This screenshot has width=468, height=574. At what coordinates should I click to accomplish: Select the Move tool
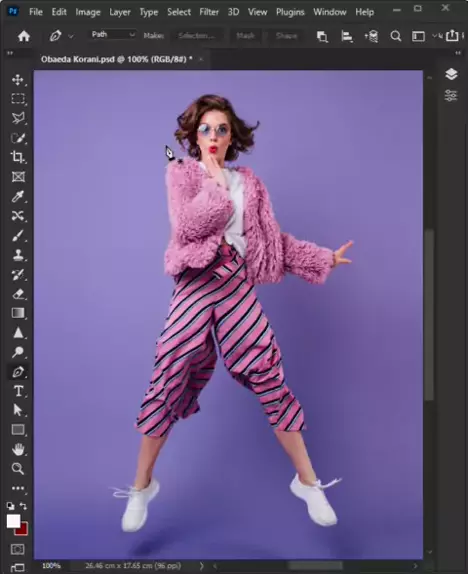pos(18,80)
